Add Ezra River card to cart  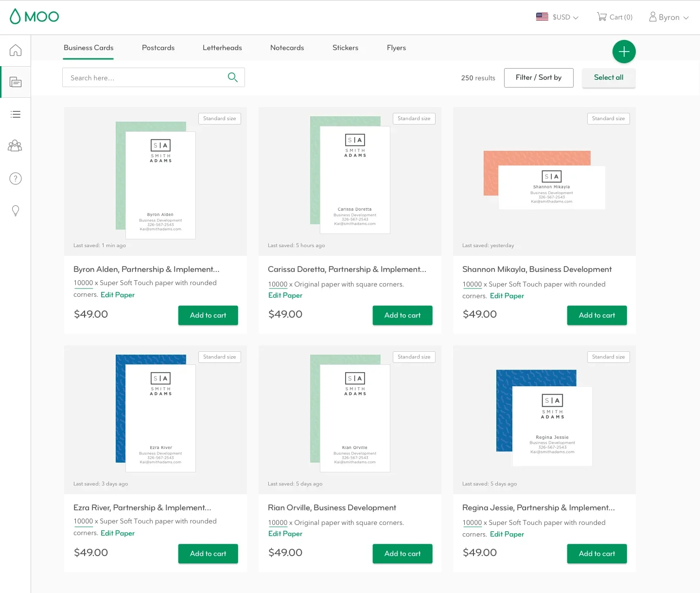(208, 554)
